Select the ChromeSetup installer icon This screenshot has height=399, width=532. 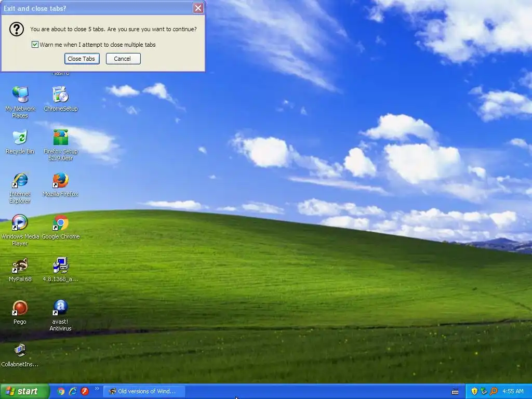(x=60, y=99)
